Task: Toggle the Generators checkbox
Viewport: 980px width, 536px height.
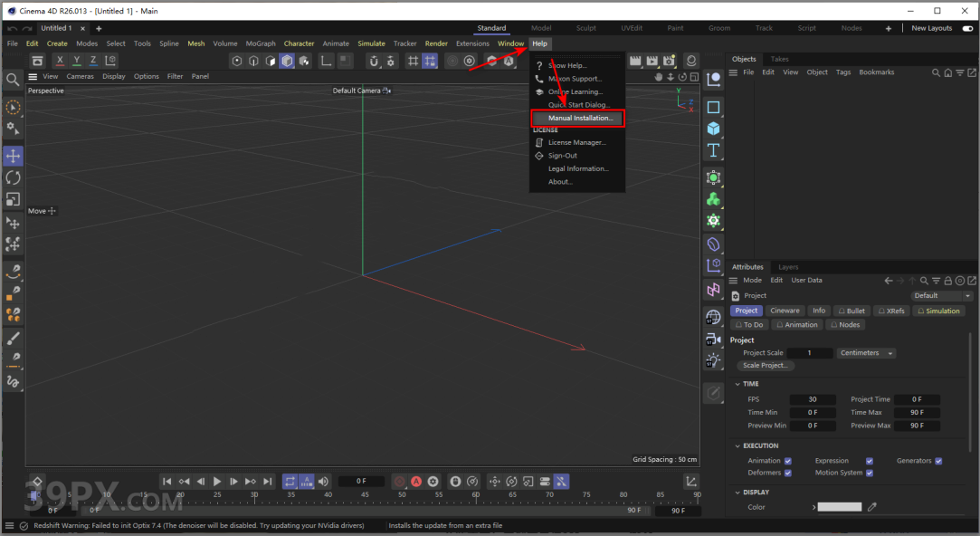Action: (938, 461)
